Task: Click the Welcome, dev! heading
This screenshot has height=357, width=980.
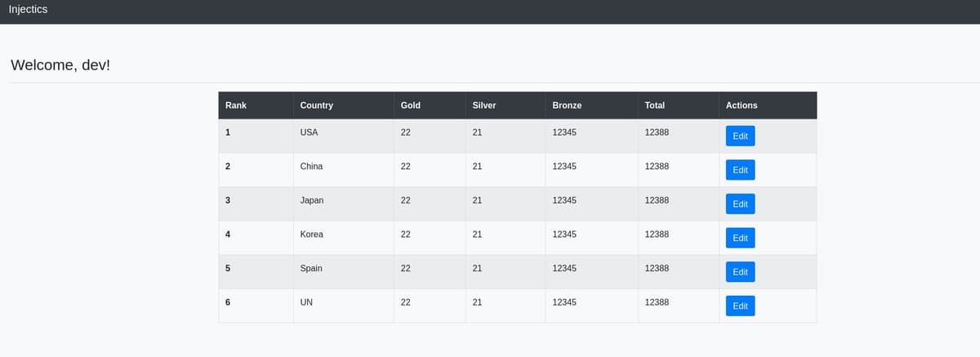Action: pos(60,65)
